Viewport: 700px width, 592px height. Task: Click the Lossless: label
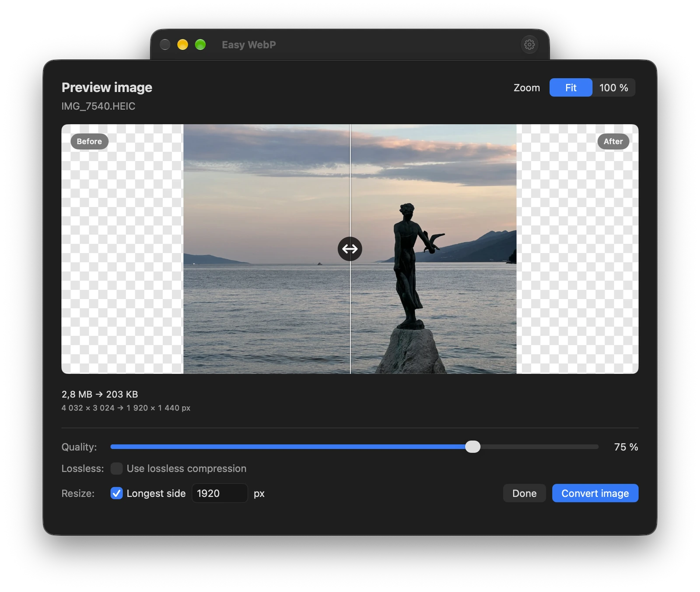83,468
